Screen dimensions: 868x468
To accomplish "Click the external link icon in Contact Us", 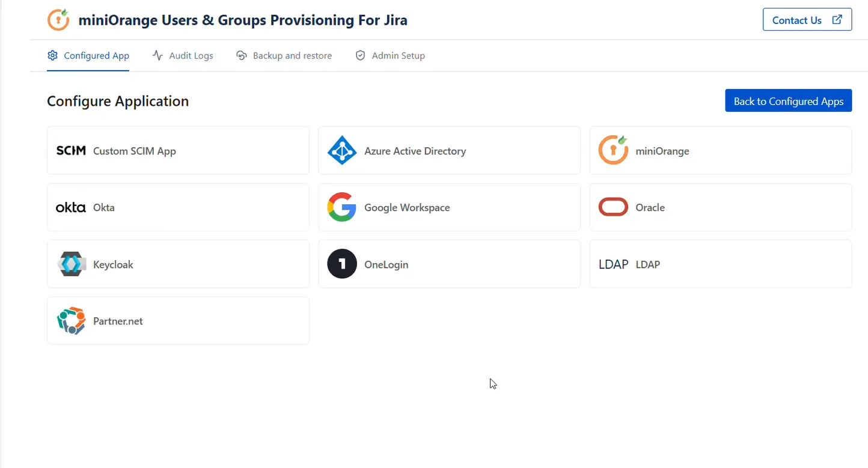I will [837, 20].
